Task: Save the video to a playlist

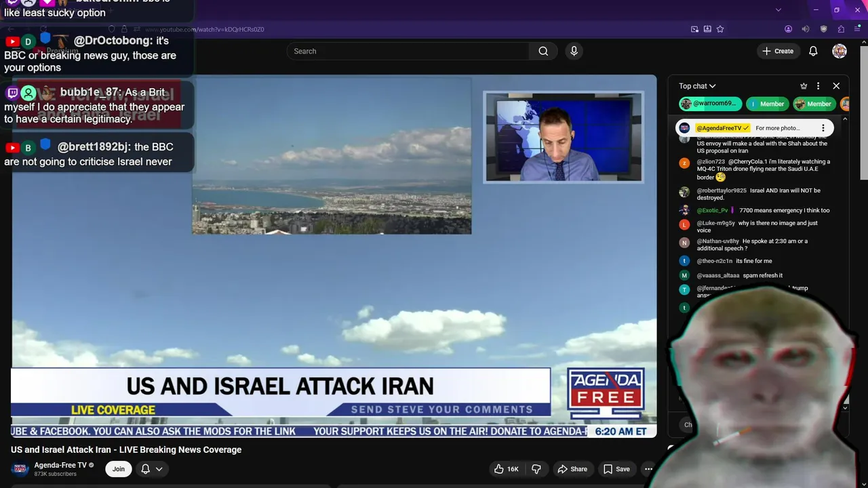Action: [x=616, y=469]
